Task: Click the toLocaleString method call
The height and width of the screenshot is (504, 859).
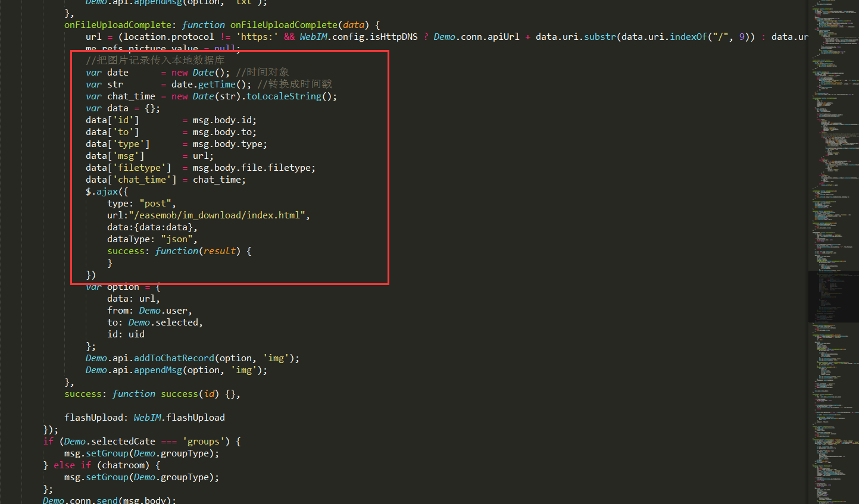Action: (283, 96)
